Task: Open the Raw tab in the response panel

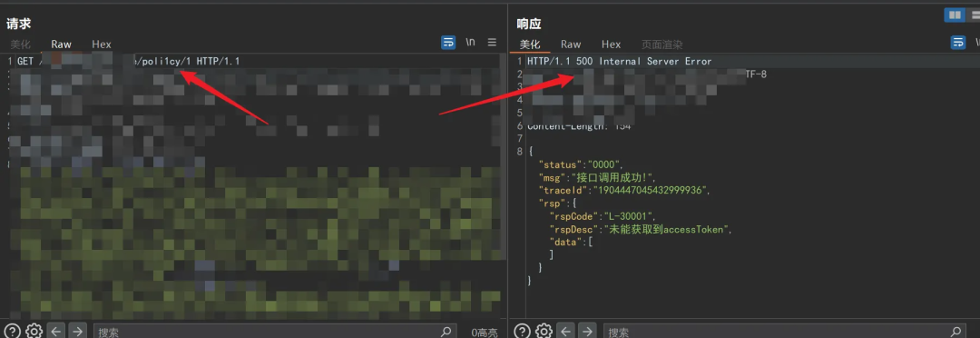Action: point(571,45)
